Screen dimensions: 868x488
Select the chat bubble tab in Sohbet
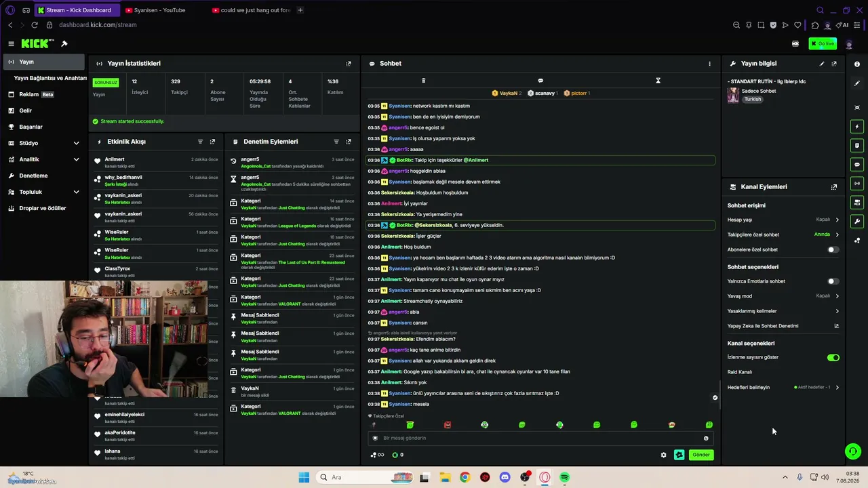click(x=540, y=81)
